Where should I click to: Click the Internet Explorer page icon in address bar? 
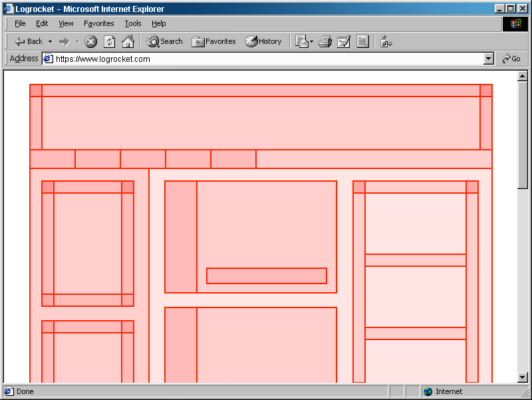coord(47,59)
